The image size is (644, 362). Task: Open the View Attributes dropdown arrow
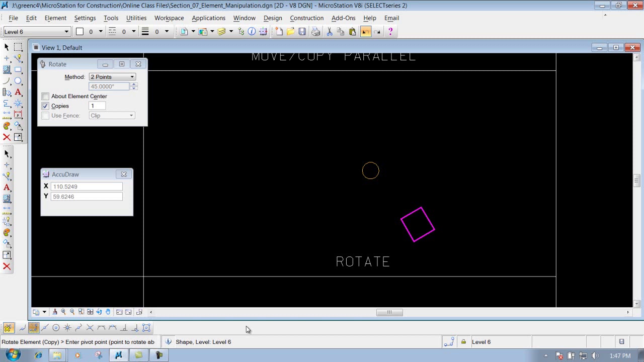pyautogui.click(x=44, y=312)
